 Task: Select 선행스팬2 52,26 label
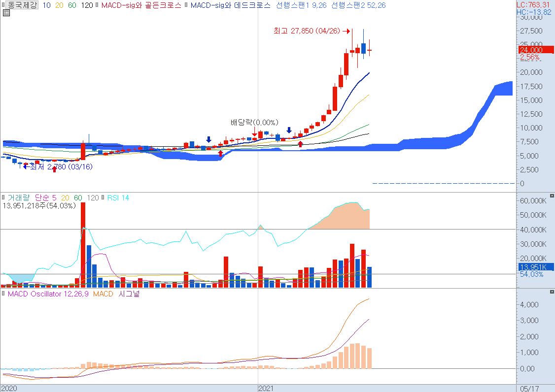pos(358,5)
